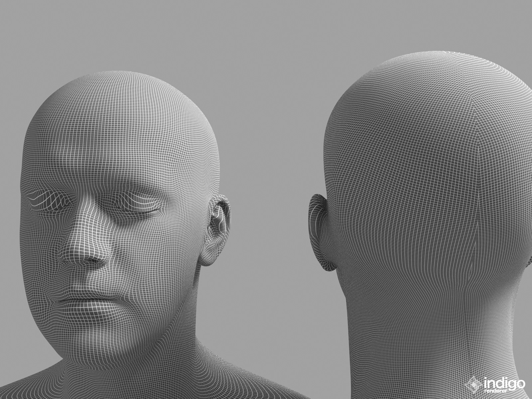Click the front-facing head's visible ear
Image resolution: width=532 pixels, height=399 pixels.
point(217,230)
